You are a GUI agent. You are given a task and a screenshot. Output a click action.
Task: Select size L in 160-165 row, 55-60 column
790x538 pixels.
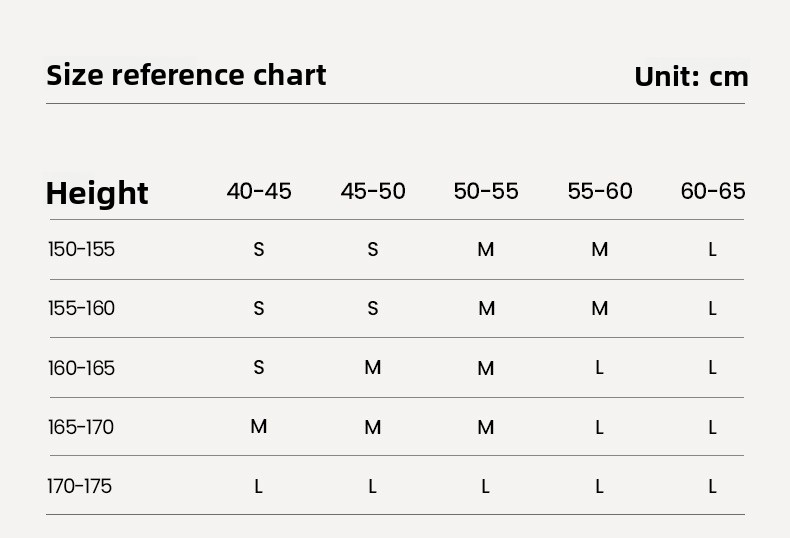pos(600,368)
